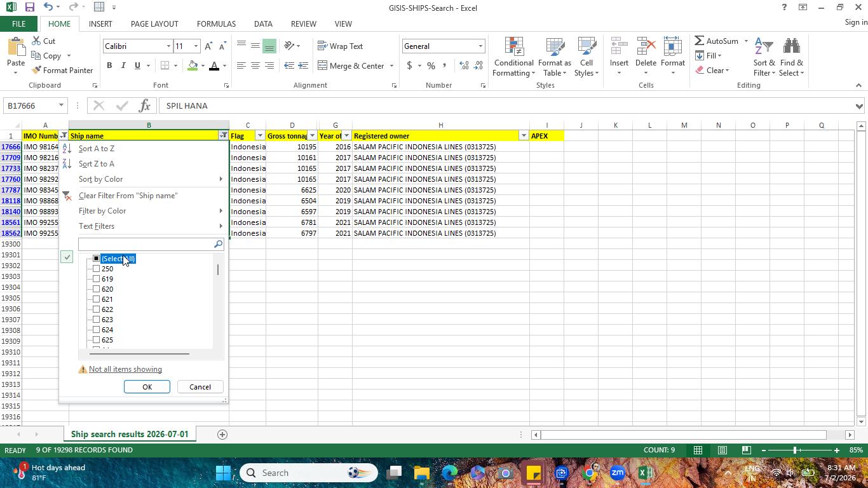Click Insert Function fx icon

144,105
